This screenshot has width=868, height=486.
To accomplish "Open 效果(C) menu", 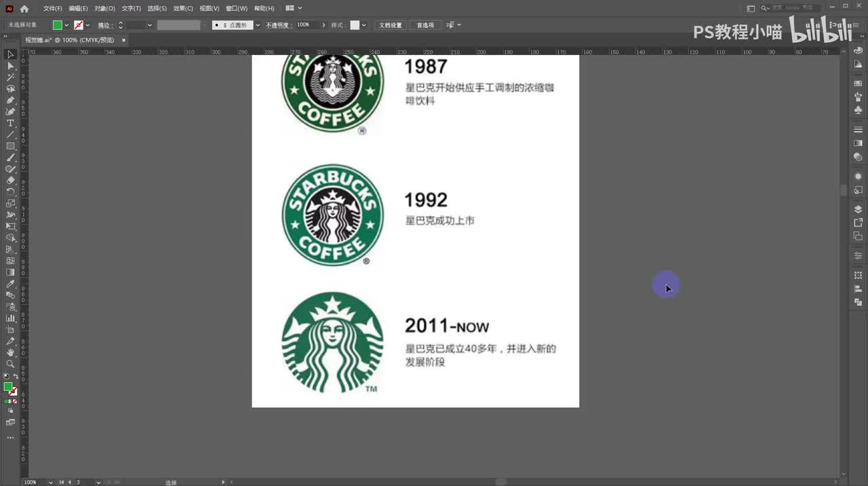I will click(x=183, y=8).
